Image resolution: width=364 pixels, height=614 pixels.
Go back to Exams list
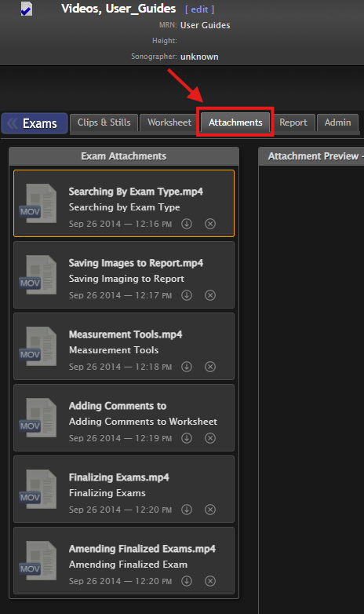[x=35, y=123]
